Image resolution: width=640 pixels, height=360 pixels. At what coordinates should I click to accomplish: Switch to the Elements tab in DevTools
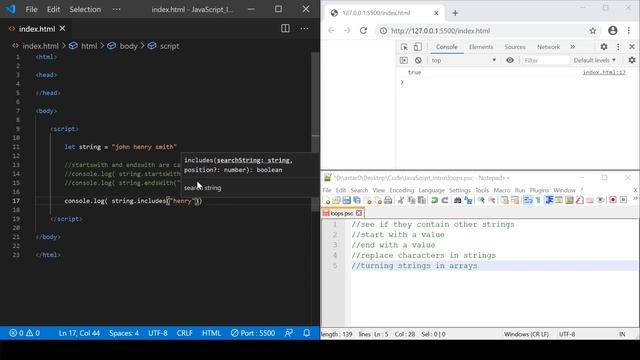click(x=481, y=47)
